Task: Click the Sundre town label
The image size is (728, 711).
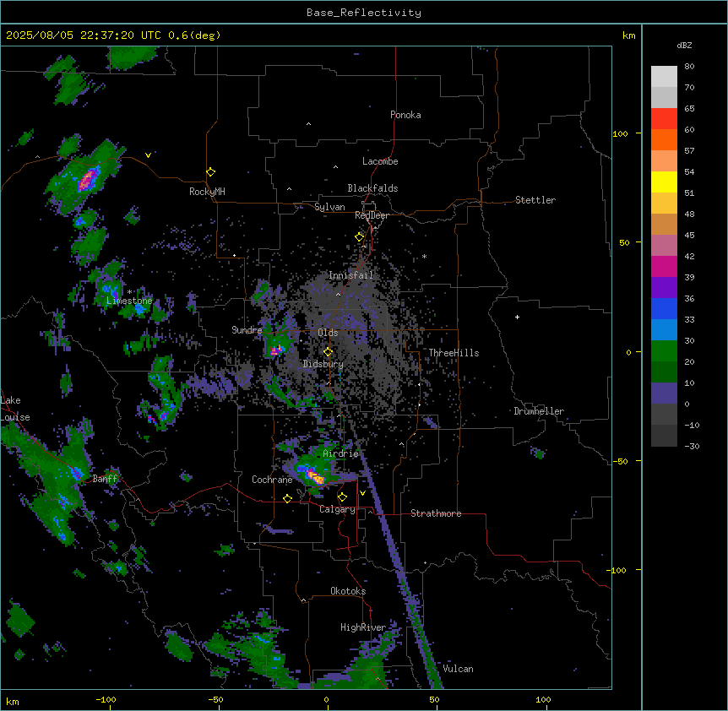Action: [247, 330]
